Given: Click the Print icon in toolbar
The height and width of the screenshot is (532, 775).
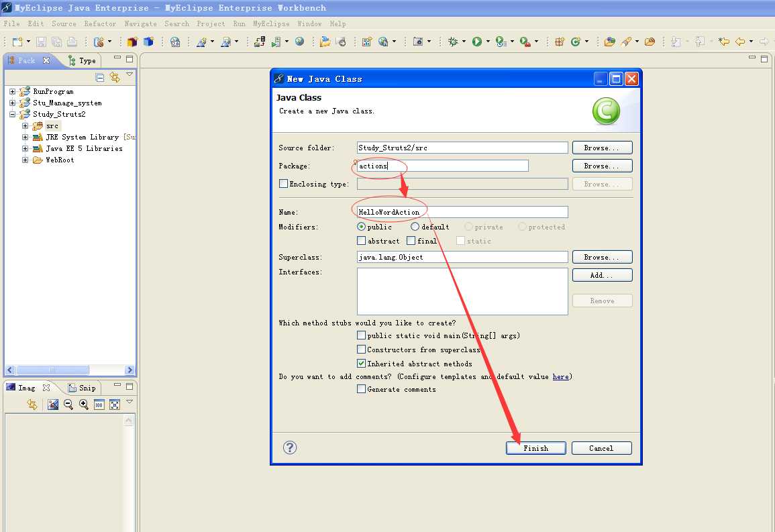Looking at the screenshot, I should (x=72, y=42).
